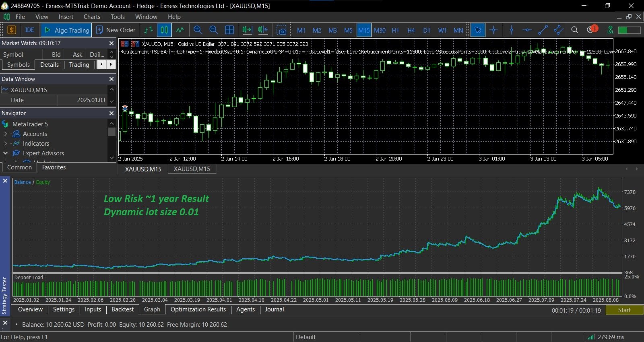Image resolution: width=644 pixels, height=342 pixels.
Task: Open the View menu
Action: coord(41,17)
